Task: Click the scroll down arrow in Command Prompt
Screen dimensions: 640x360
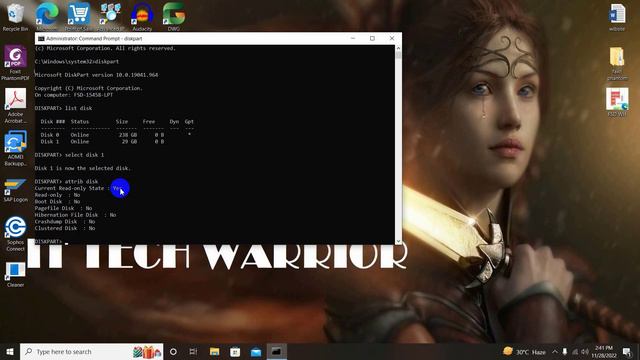Action: 398,241
